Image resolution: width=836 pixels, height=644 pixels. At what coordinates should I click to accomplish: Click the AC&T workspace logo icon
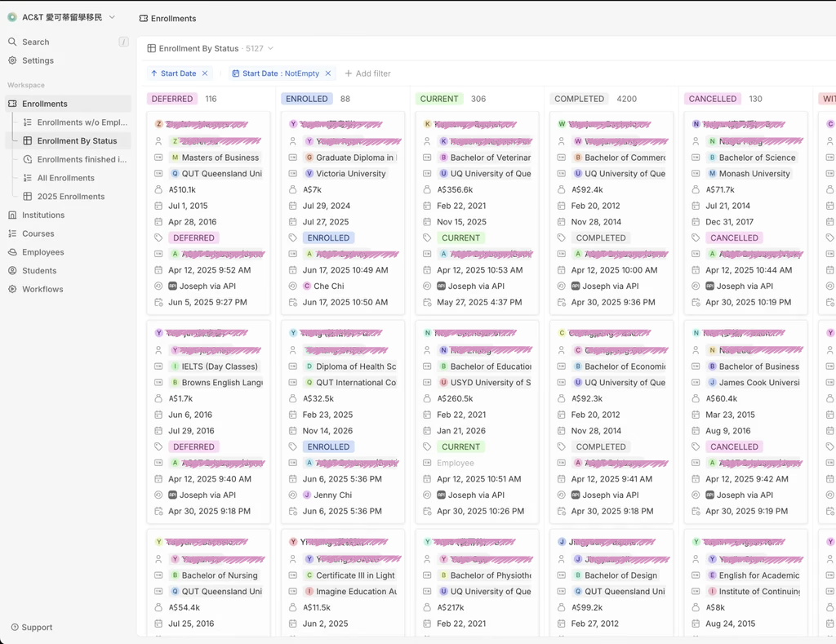pyautogui.click(x=12, y=17)
